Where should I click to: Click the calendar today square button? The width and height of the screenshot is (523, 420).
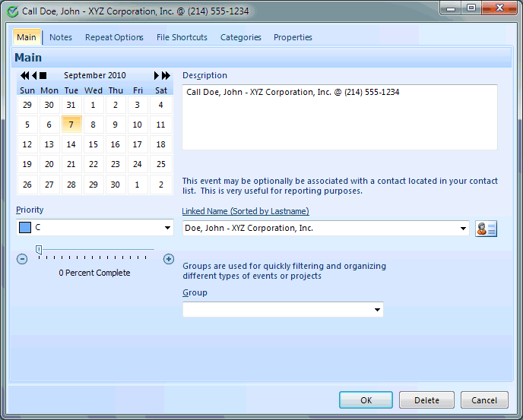tap(43, 76)
